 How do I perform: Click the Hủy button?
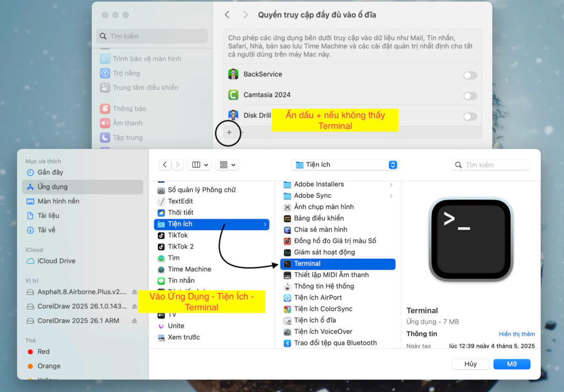point(470,364)
